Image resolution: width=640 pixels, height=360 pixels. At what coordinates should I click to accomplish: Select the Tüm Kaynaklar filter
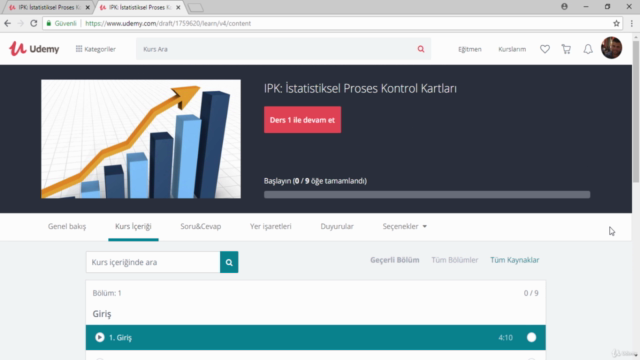click(514, 260)
